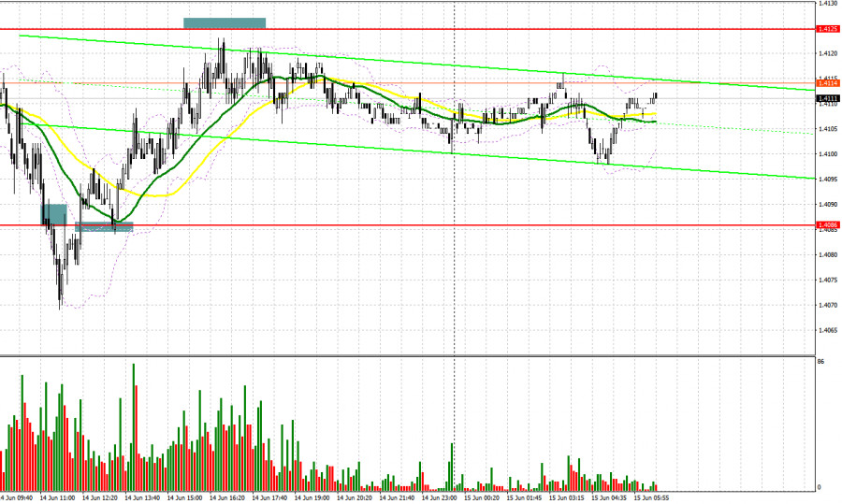Select the red horizontal line at 1.4125
The image size is (842, 504).
point(408,29)
